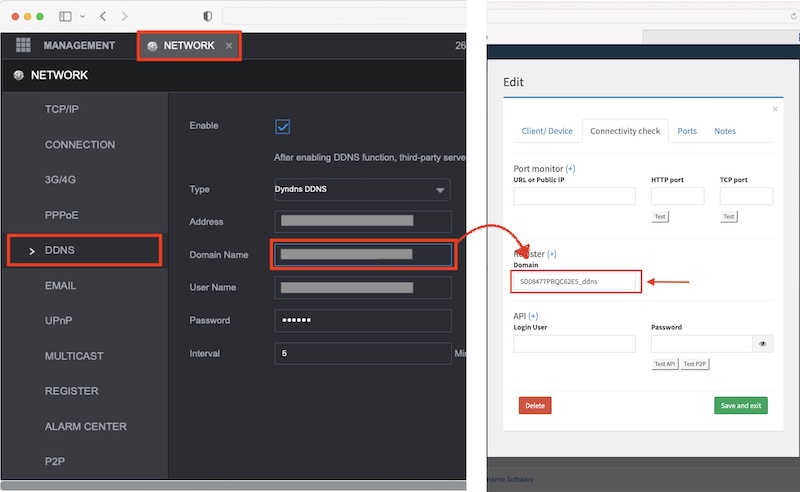This screenshot has height=492, width=800.
Task: Switch to Client/ Device tab
Action: pyautogui.click(x=547, y=131)
